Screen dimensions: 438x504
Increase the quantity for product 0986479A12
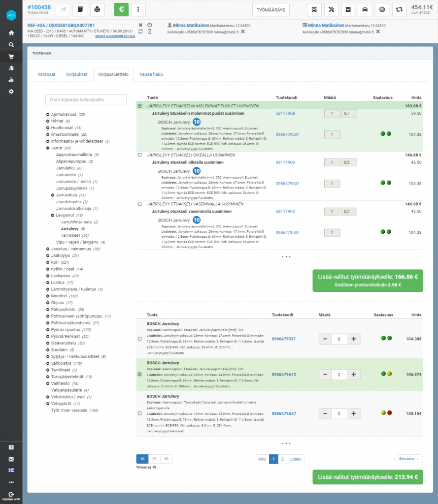pyautogui.click(x=354, y=375)
